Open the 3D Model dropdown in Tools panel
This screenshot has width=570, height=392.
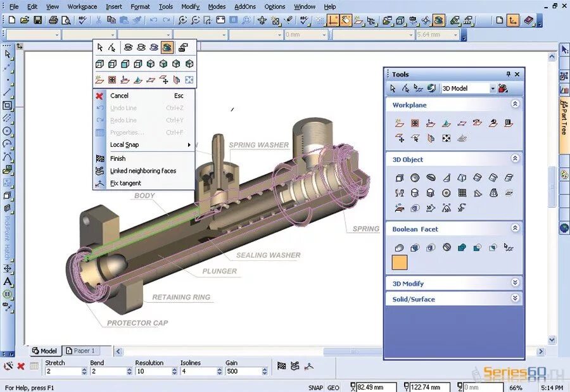pos(493,89)
